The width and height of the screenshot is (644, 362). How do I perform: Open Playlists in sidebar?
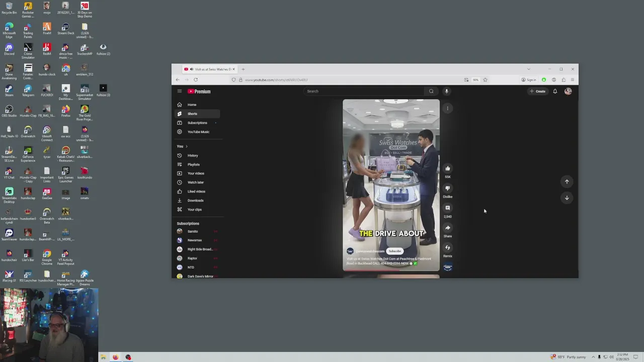click(x=197, y=164)
